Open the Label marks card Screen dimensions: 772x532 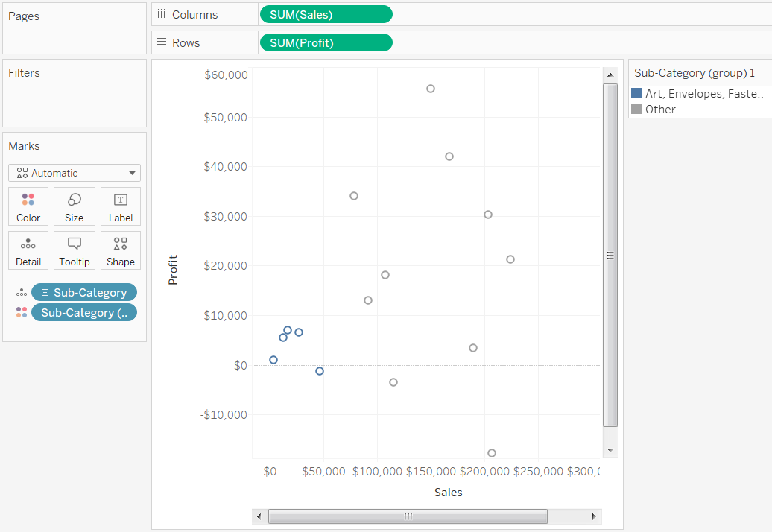(x=121, y=206)
